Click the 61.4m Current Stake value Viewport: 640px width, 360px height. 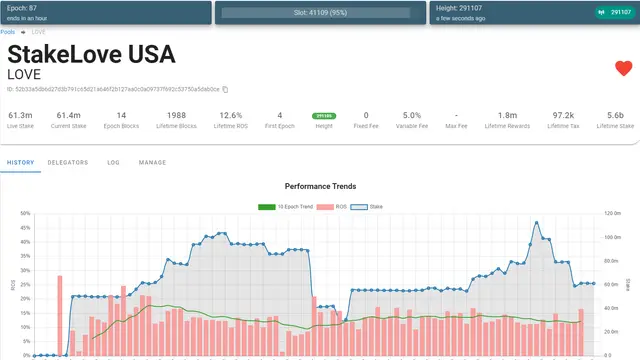coord(69,116)
